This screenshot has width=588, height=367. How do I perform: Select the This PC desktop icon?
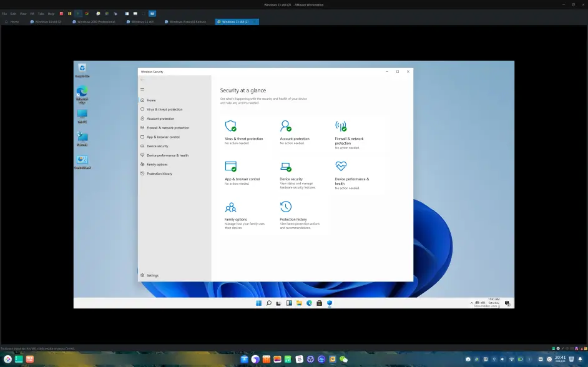82,116
